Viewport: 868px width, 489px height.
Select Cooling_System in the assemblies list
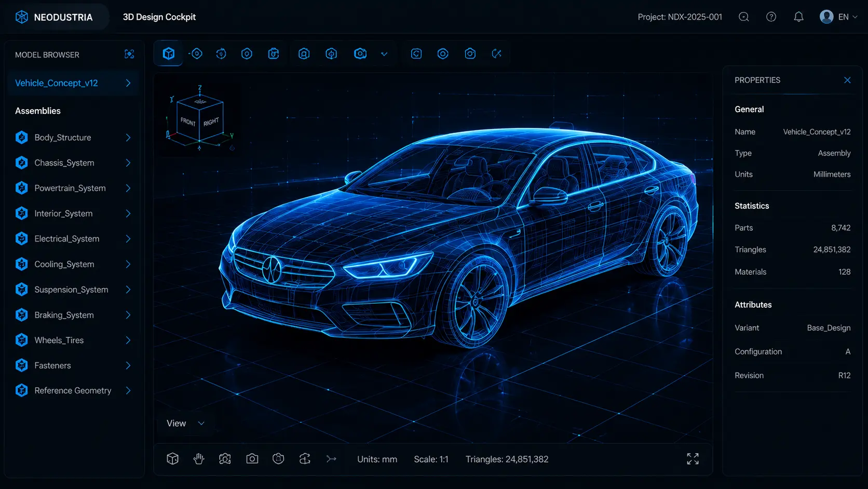tap(73, 264)
